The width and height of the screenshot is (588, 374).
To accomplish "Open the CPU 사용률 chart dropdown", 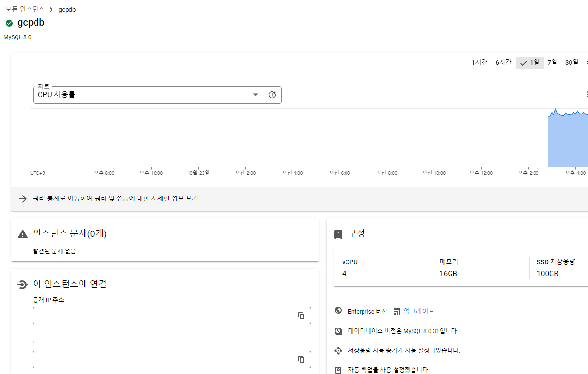I will click(x=256, y=95).
